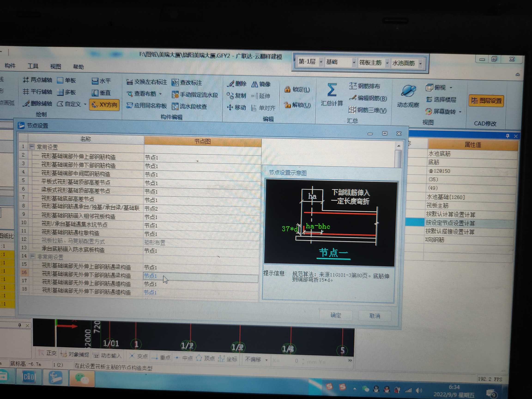This screenshot has height=399, width=532.
Task: Click 应用同名称板 tool
Action: tap(146, 106)
